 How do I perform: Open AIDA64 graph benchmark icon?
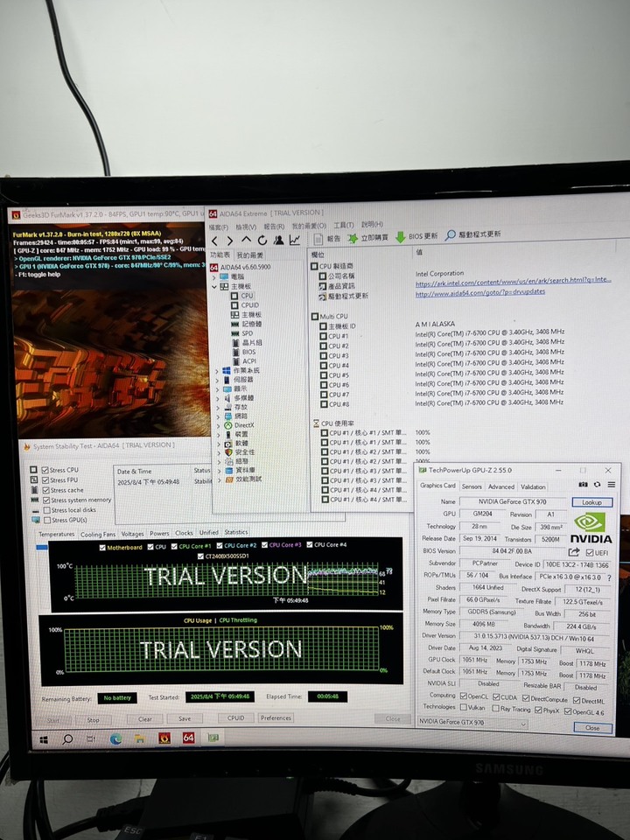[x=295, y=240]
